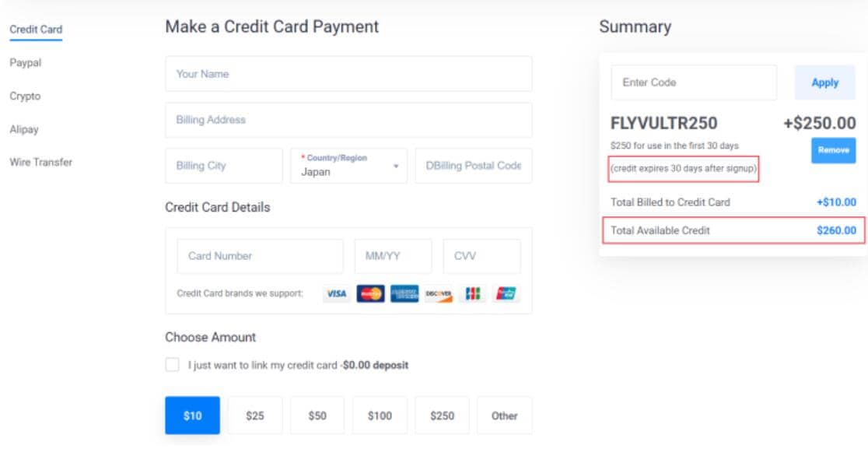This screenshot has width=868, height=449.
Task: Click the Enter Code input box
Action: 694,82
